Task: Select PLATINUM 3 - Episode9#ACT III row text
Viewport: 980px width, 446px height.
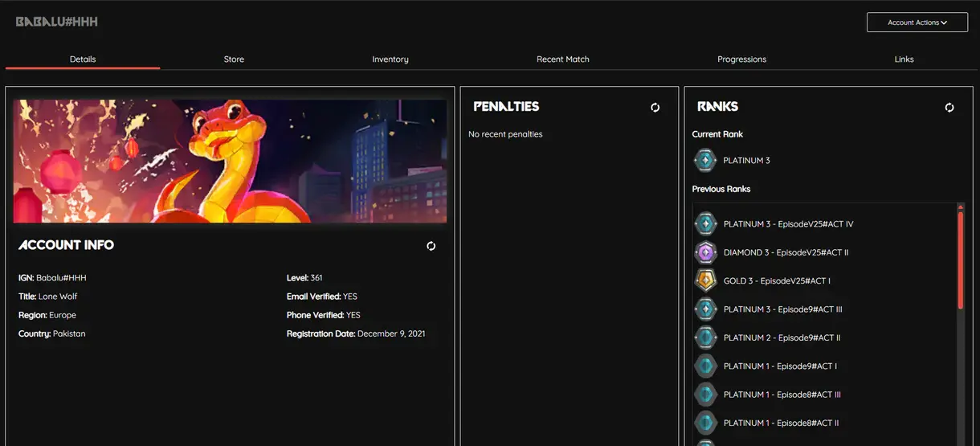Action: coord(783,309)
